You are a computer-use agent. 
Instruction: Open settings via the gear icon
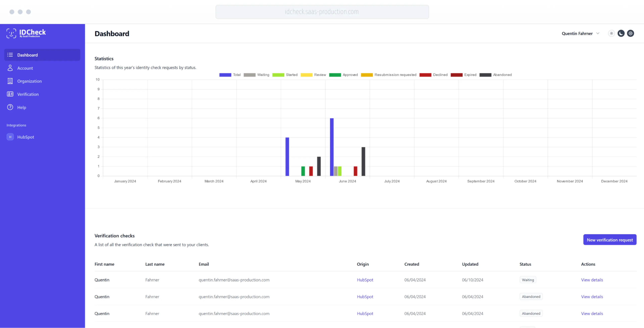click(x=631, y=33)
